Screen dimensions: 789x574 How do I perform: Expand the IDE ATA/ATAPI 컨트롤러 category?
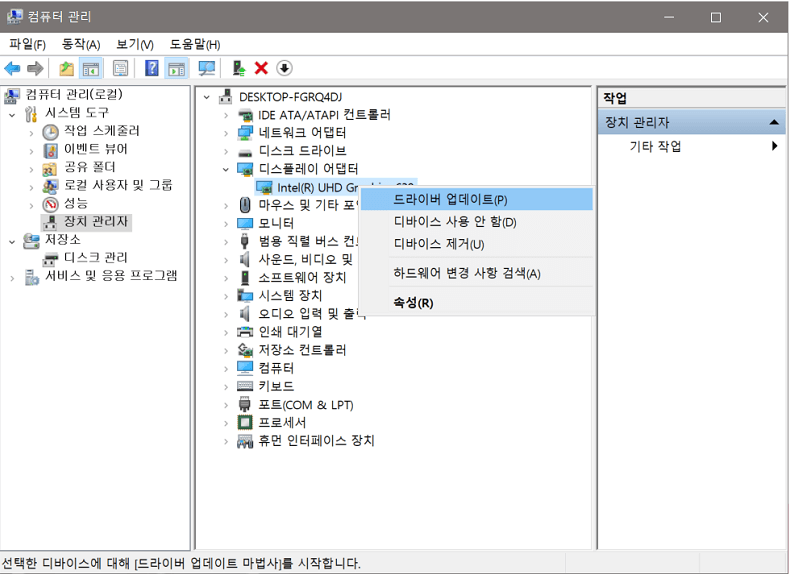(x=226, y=116)
